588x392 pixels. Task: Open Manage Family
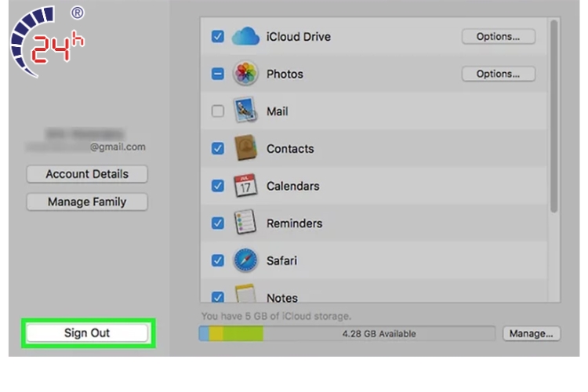click(87, 201)
